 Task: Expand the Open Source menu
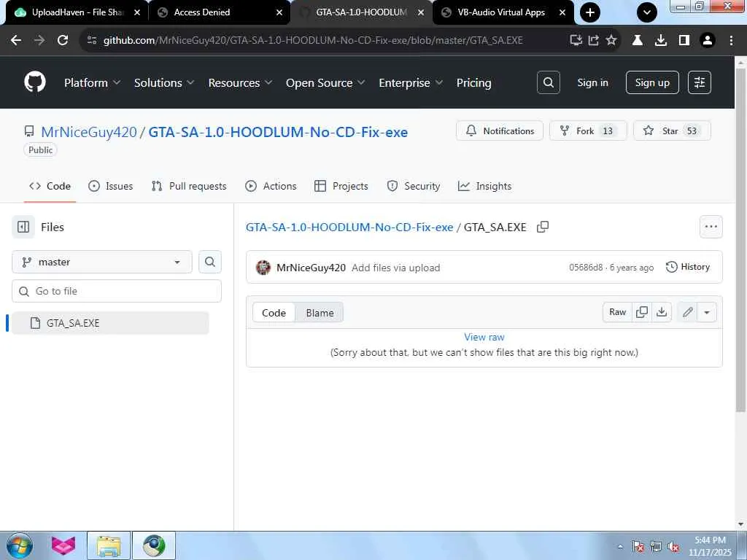325,83
